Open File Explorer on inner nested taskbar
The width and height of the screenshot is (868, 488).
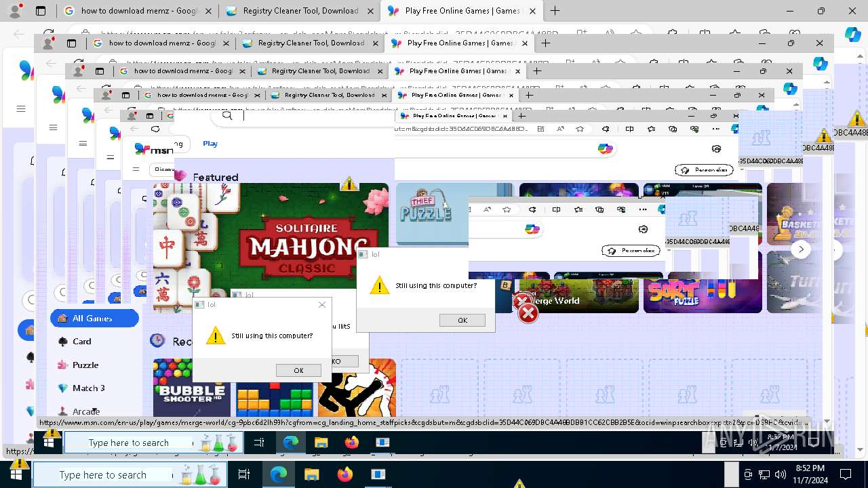click(321, 443)
